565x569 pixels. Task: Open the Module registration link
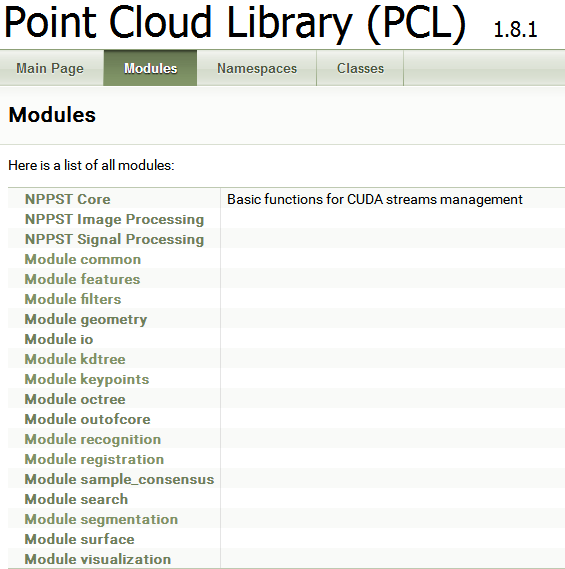pos(94,460)
